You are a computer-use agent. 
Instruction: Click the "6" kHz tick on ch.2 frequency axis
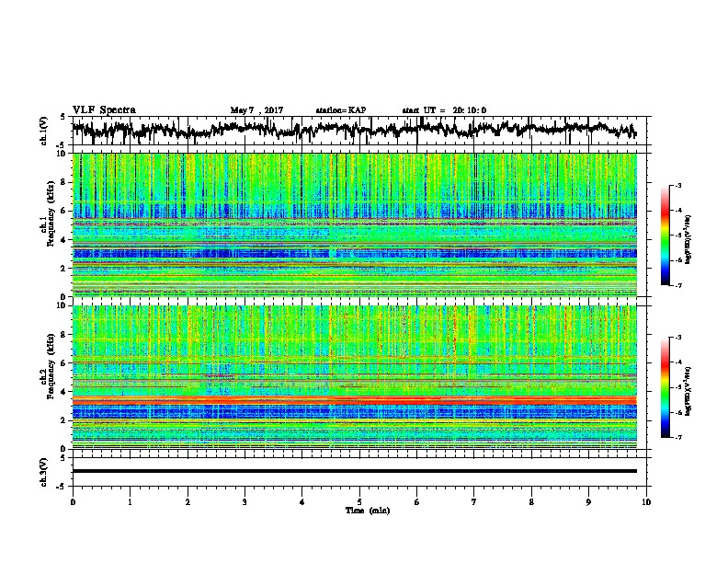[63, 363]
